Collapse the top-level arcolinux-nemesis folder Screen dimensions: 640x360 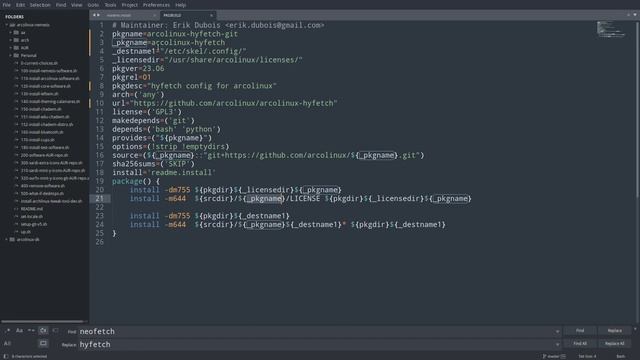coord(7,25)
